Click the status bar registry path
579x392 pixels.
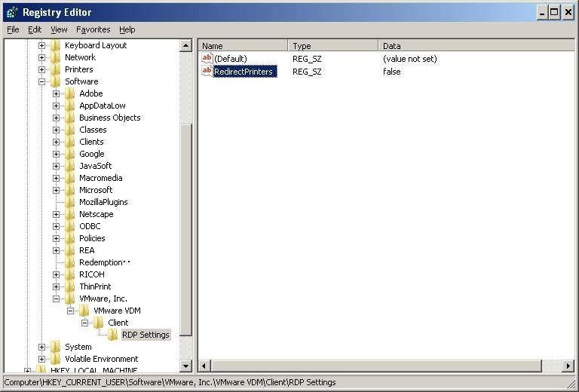170,382
